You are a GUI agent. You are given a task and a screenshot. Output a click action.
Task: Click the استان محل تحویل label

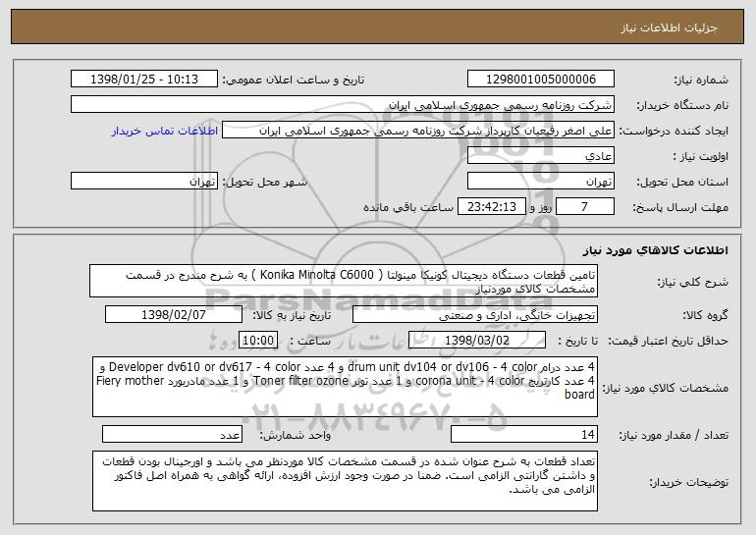682,183
